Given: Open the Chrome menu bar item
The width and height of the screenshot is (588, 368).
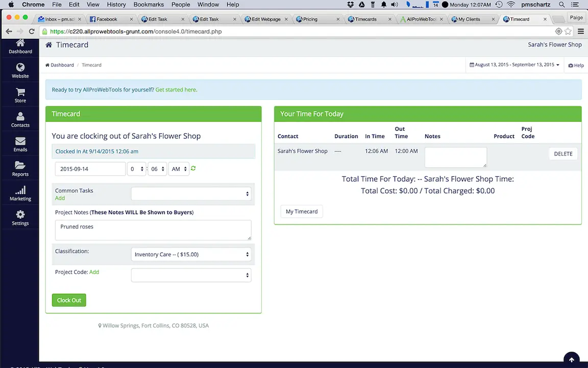Looking at the screenshot, I should tap(33, 5).
